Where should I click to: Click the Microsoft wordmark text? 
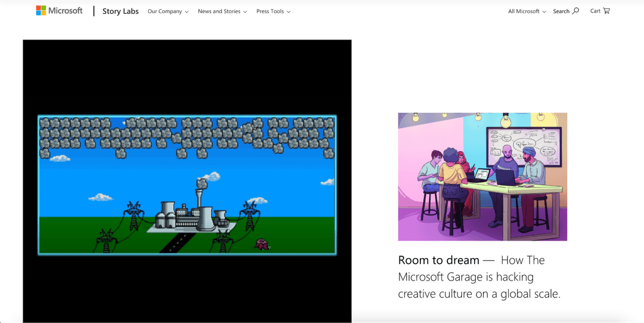tap(66, 11)
